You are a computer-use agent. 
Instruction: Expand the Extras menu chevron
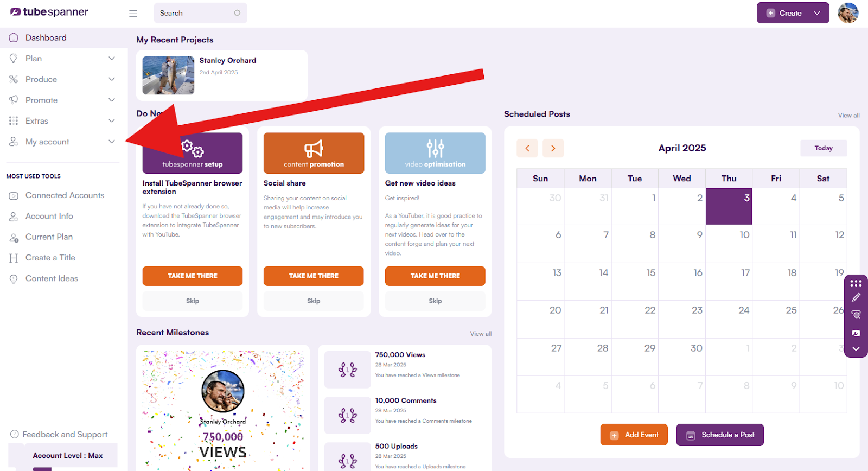[x=112, y=120]
